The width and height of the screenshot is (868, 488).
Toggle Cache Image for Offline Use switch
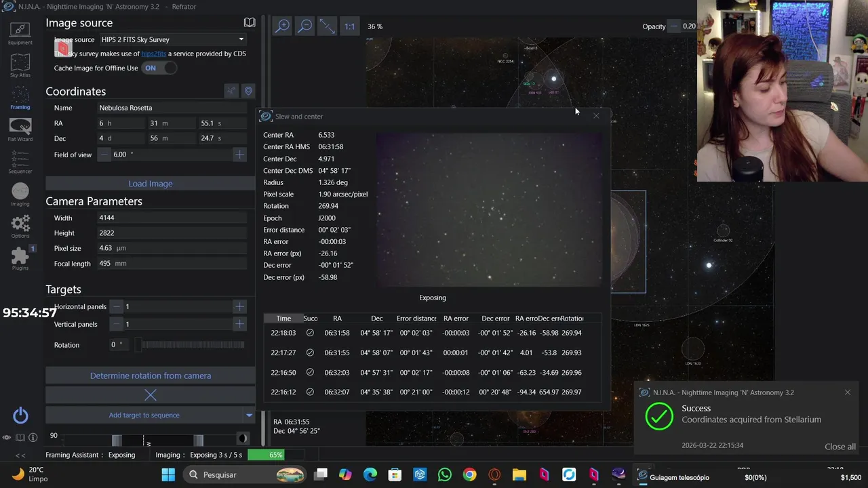(x=159, y=68)
